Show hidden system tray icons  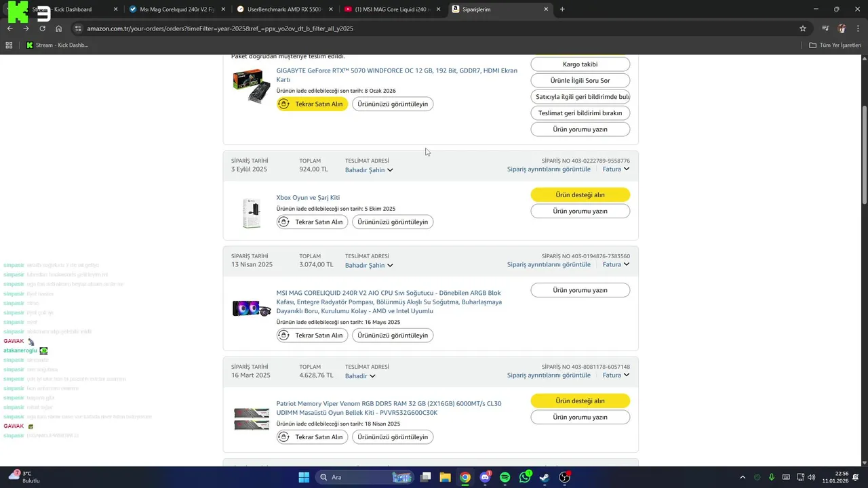click(x=743, y=477)
